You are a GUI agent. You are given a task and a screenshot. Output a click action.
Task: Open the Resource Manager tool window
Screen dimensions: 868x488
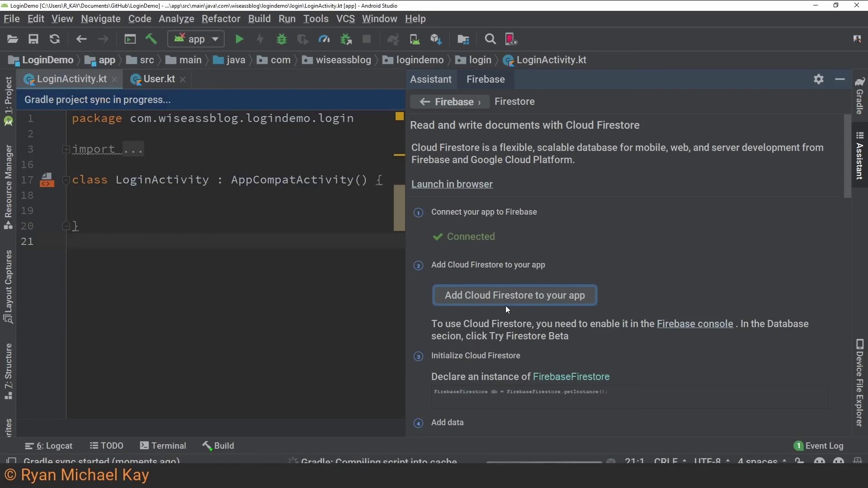click(8, 187)
